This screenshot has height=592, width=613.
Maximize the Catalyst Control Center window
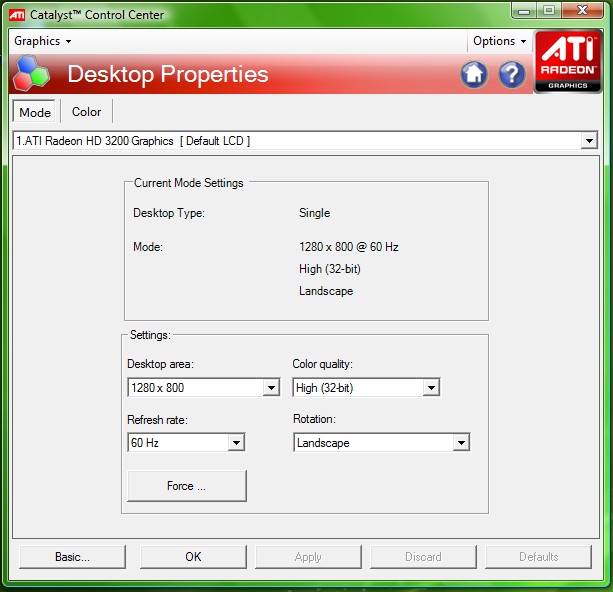click(x=549, y=11)
